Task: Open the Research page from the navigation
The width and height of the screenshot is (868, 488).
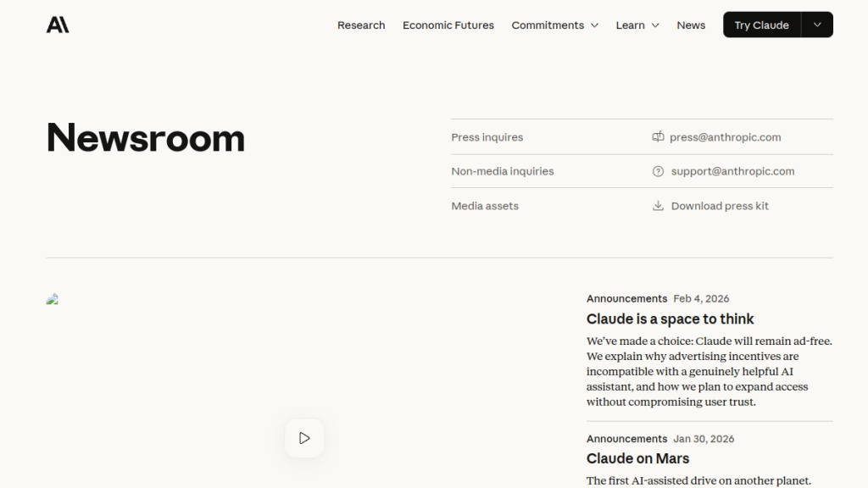Action: coord(361,25)
